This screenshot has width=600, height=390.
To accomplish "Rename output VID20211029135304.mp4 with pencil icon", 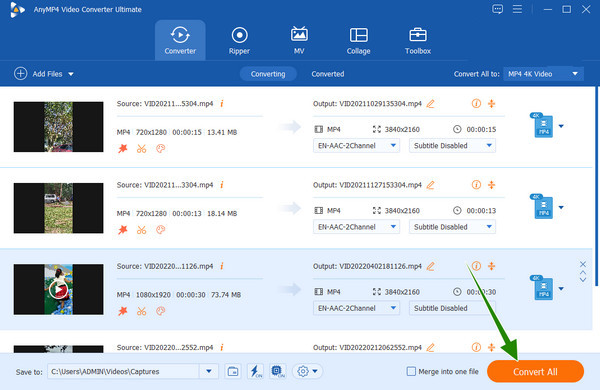I will (x=430, y=103).
